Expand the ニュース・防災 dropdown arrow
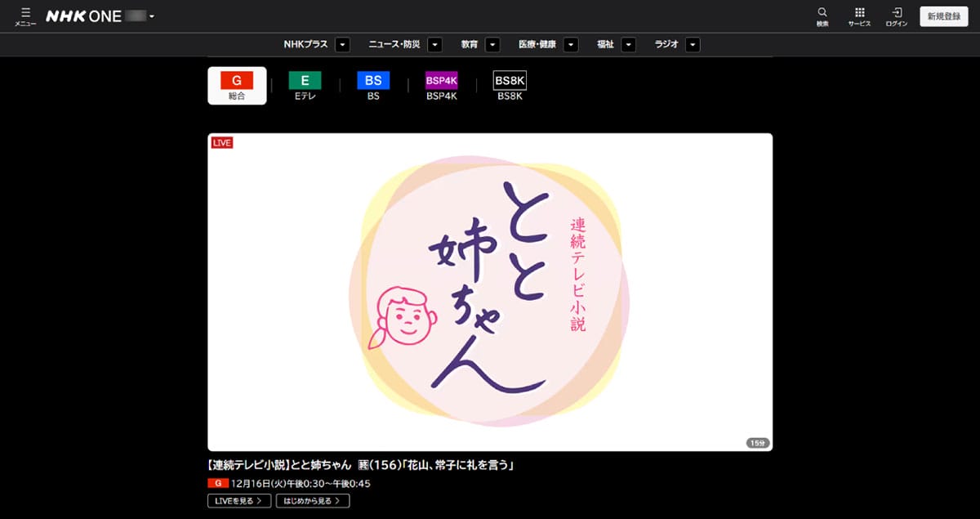This screenshot has height=519, width=980. click(x=434, y=45)
